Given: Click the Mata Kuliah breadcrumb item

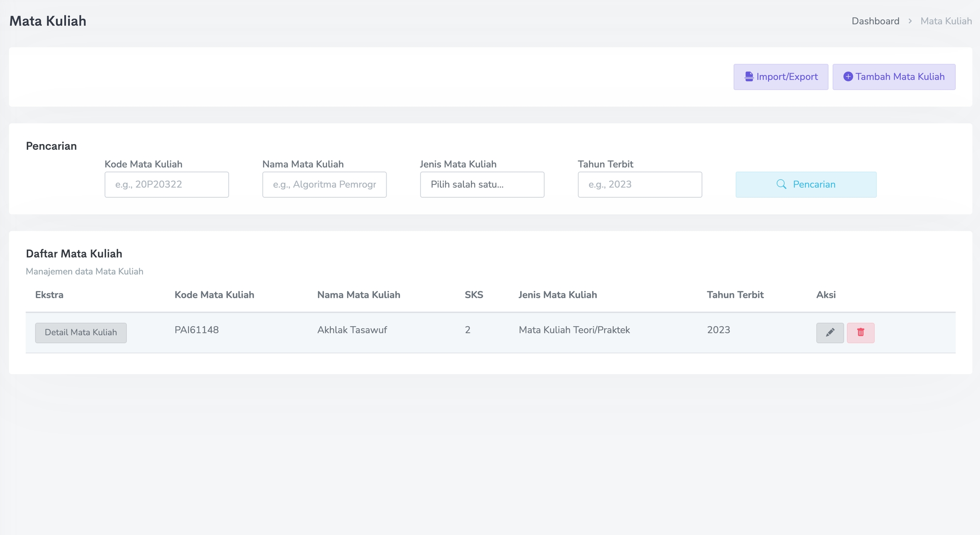Looking at the screenshot, I should tap(946, 21).
